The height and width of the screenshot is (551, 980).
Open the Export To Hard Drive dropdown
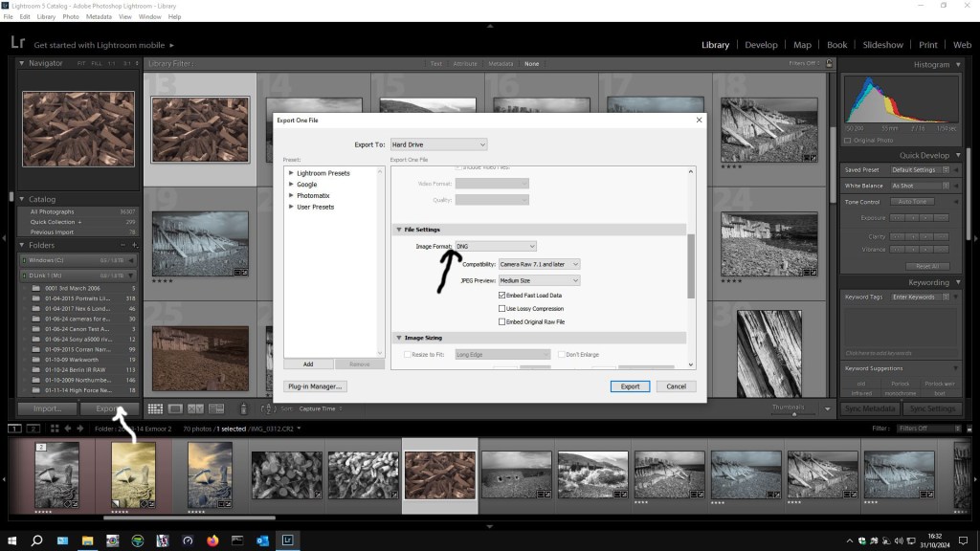tap(438, 144)
